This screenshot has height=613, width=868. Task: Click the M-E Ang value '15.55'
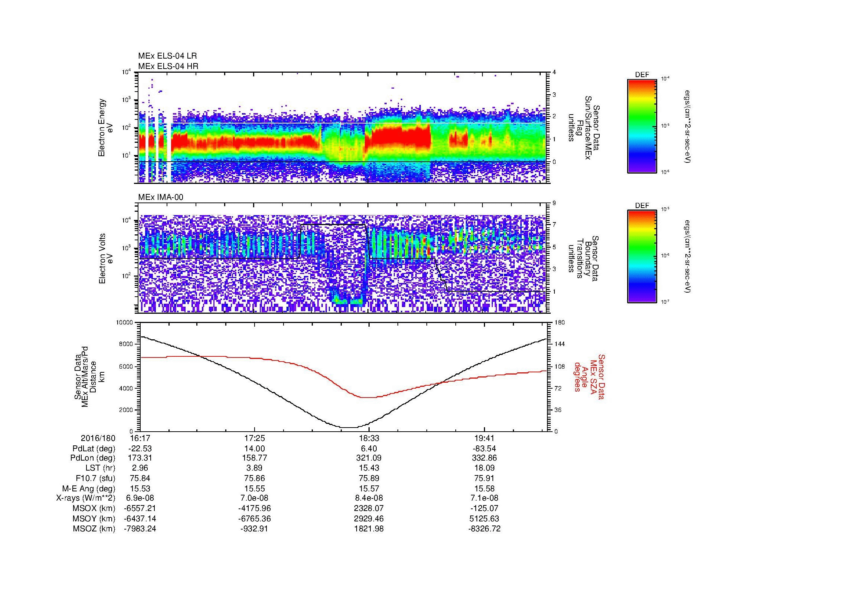(255, 488)
